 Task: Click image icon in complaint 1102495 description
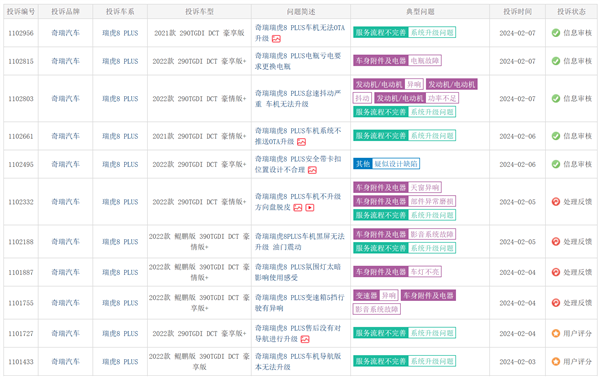pos(312,170)
